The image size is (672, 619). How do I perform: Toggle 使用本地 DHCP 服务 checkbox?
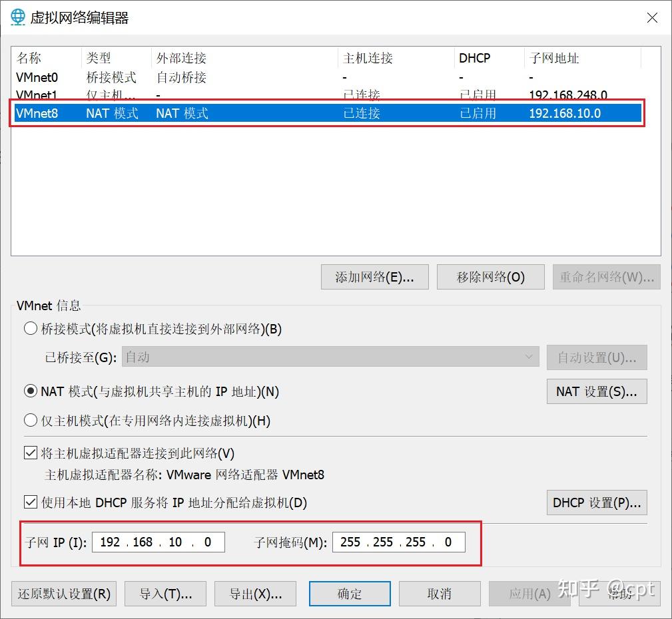pyautogui.click(x=31, y=502)
